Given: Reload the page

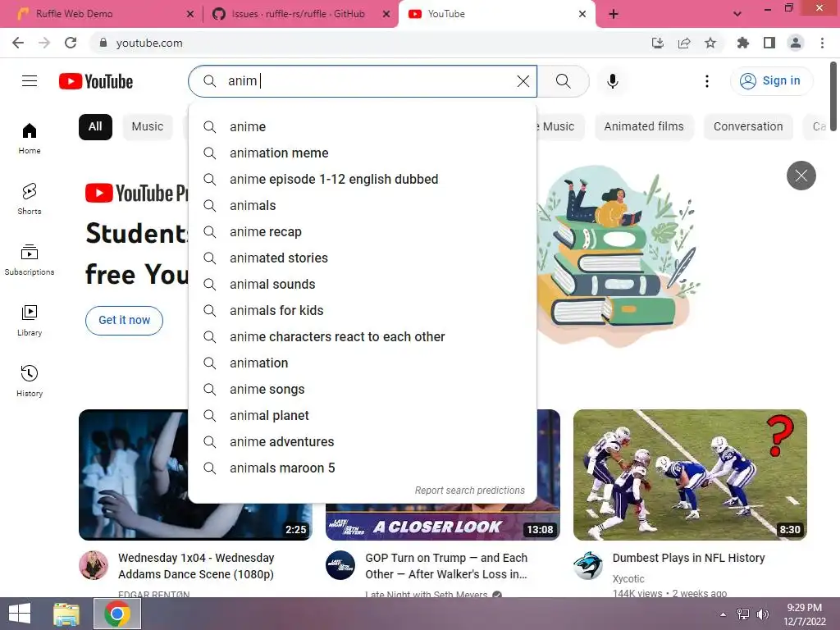Looking at the screenshot, I should click(x=71, y=43).
